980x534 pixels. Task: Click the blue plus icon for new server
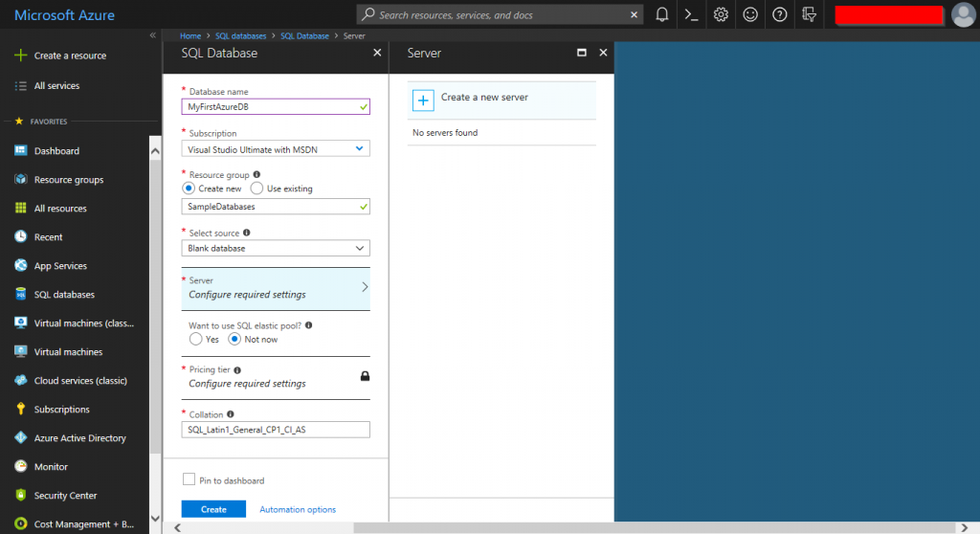click(x=423, y=100)
